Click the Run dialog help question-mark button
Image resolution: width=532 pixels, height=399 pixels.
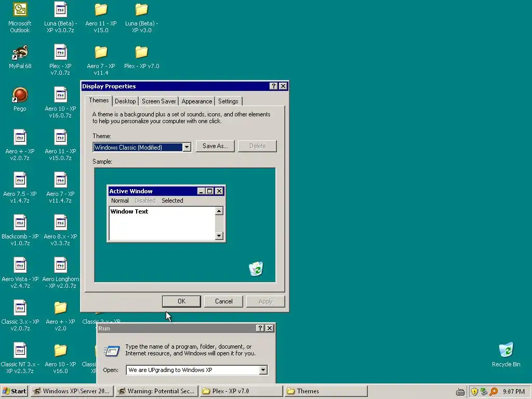click(x=260, y=328)
